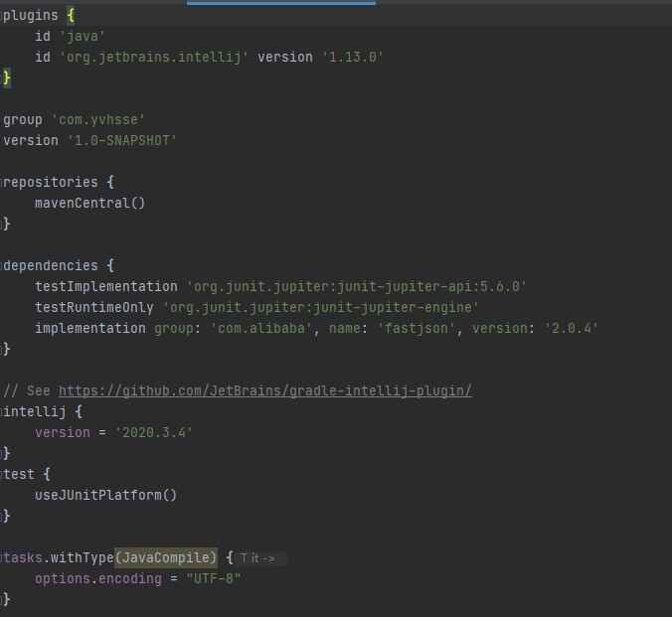This screenshot has width=672, height=617.
Task: Collapse the repositories block fold marker
Action: 1,183
